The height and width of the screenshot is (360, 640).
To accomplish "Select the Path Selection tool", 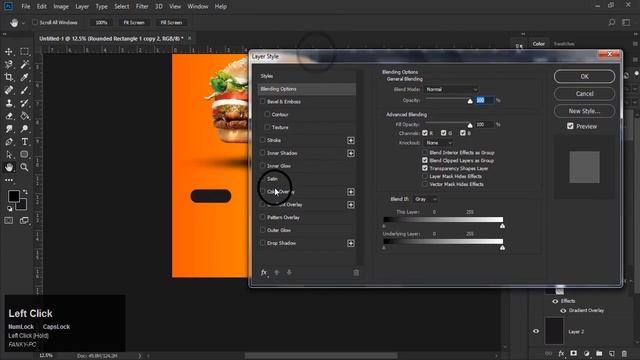I will point(9,155).
